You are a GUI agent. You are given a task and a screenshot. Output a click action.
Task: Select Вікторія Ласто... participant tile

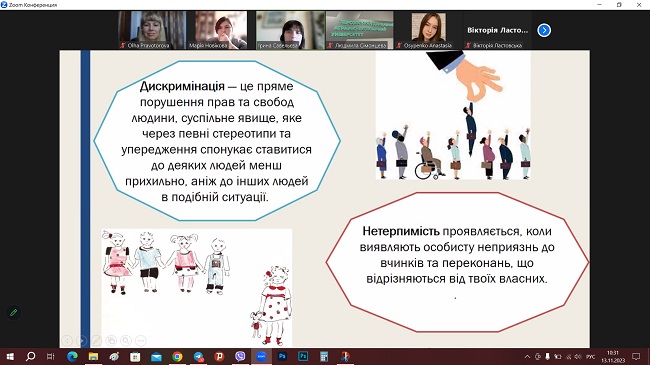497,30
